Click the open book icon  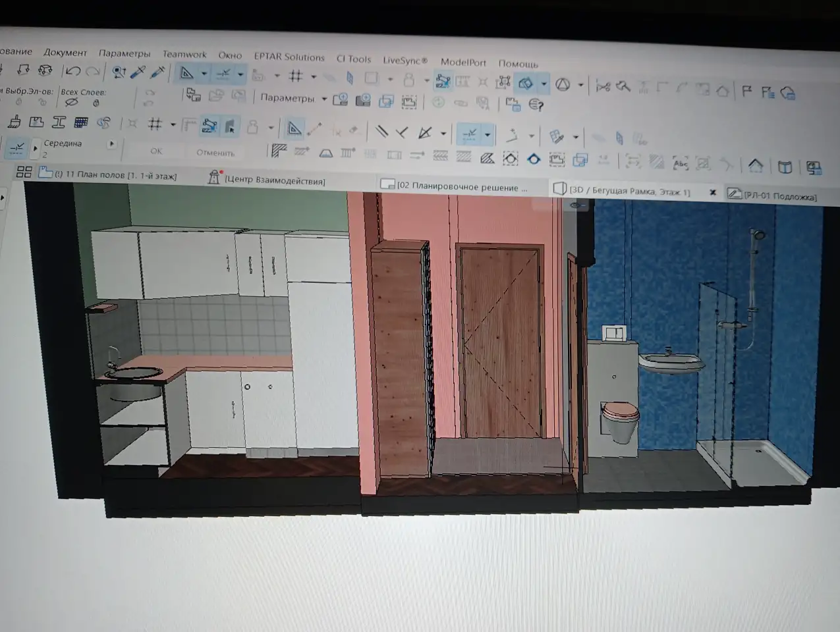(785, 167)
